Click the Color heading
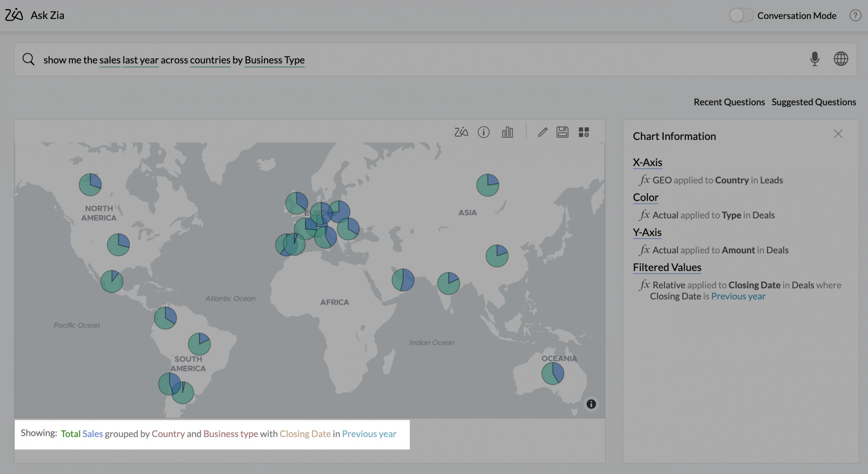 pyautogui.click(x=646, y=197)
